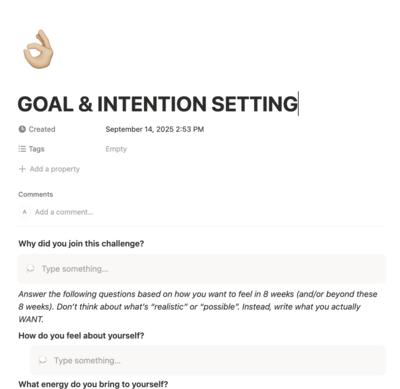Viewport: 400px width, 389px height.
Task: Click the plus icon for Add a property
Action: pos(22,169)
